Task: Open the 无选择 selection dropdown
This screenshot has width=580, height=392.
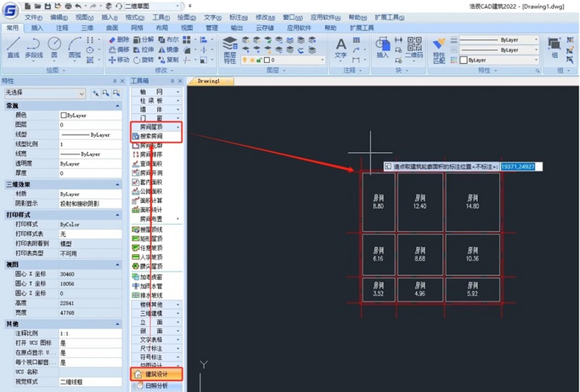Action: point(45,92)
